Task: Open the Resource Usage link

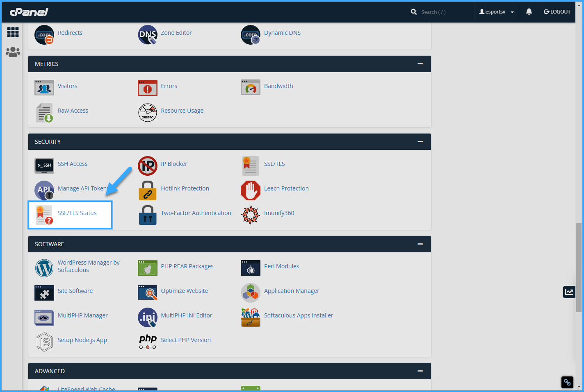Action: 182,111
